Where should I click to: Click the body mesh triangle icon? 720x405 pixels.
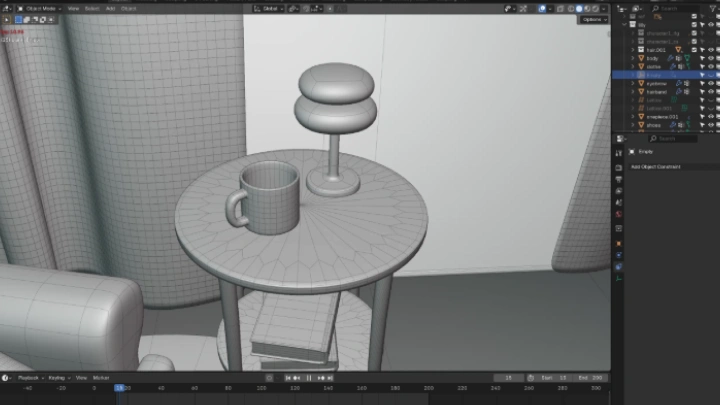(x=641, y=58)
